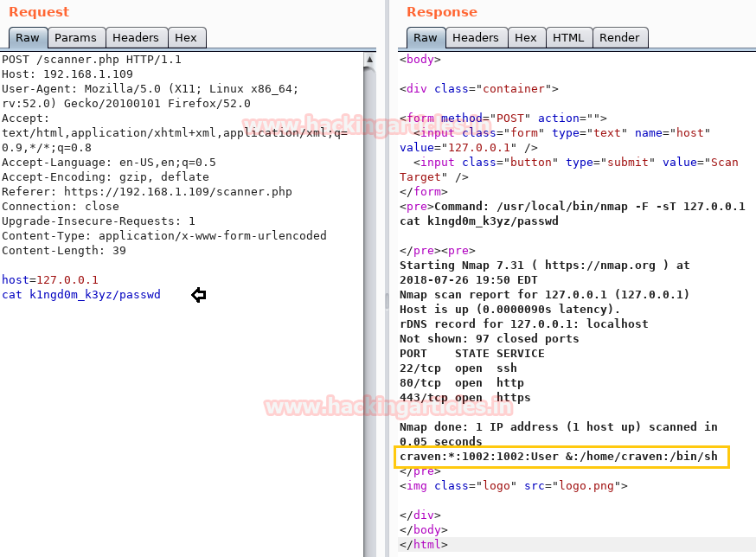Click the 22/tcp open ssh line
This screenshot has width=756, height=557.
point(458,368)
